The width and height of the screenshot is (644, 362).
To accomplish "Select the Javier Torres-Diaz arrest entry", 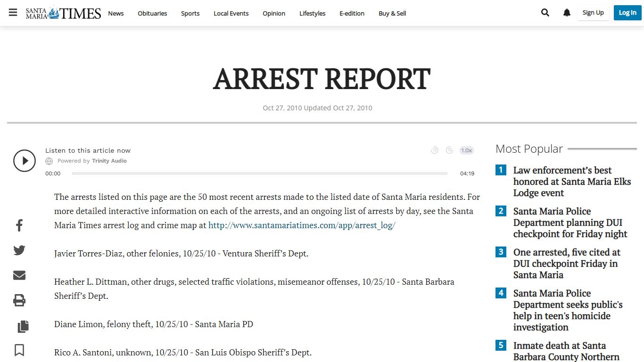I will [x=181, y=254].
